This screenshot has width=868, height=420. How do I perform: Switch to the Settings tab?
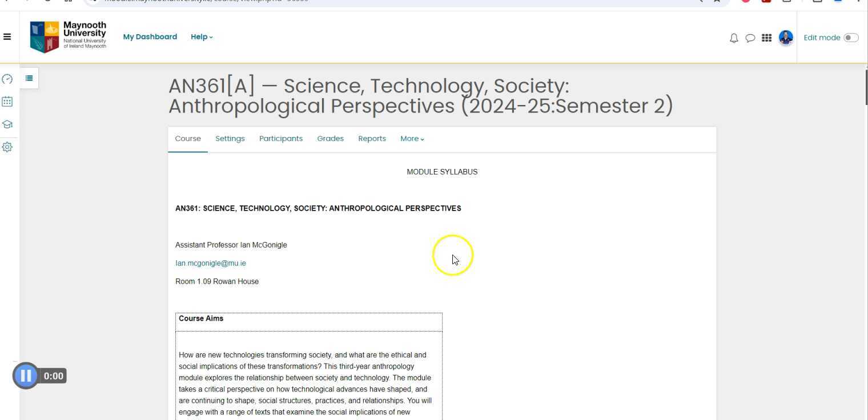click(x=230, y=139)
